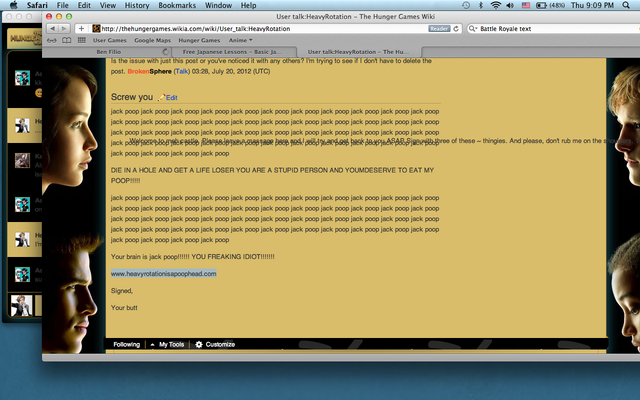The height and width of the screenshot is (400, 640).
Task: Switch to the Ben Filio tab
Action: coord(109,52)
